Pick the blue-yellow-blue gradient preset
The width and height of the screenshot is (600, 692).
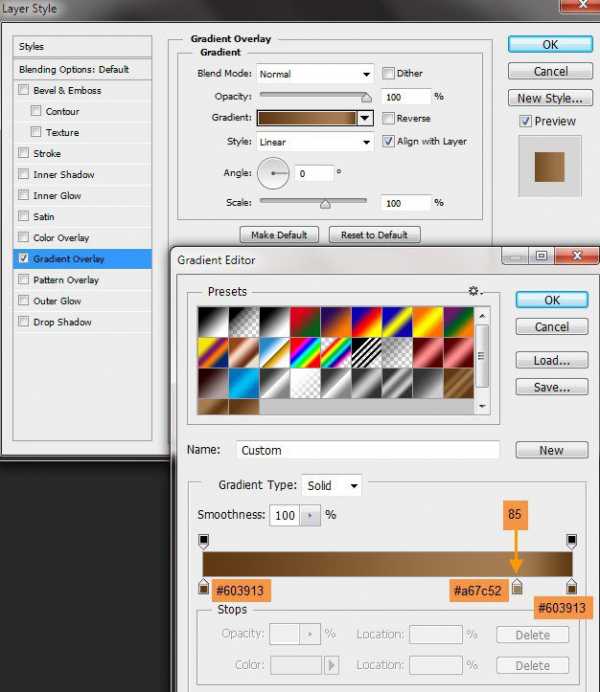click(398, 322)
